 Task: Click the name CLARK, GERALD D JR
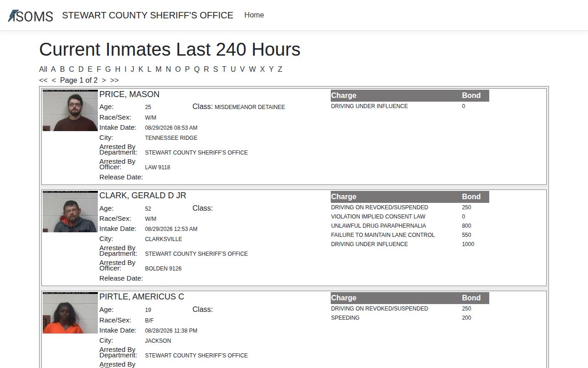143,195
